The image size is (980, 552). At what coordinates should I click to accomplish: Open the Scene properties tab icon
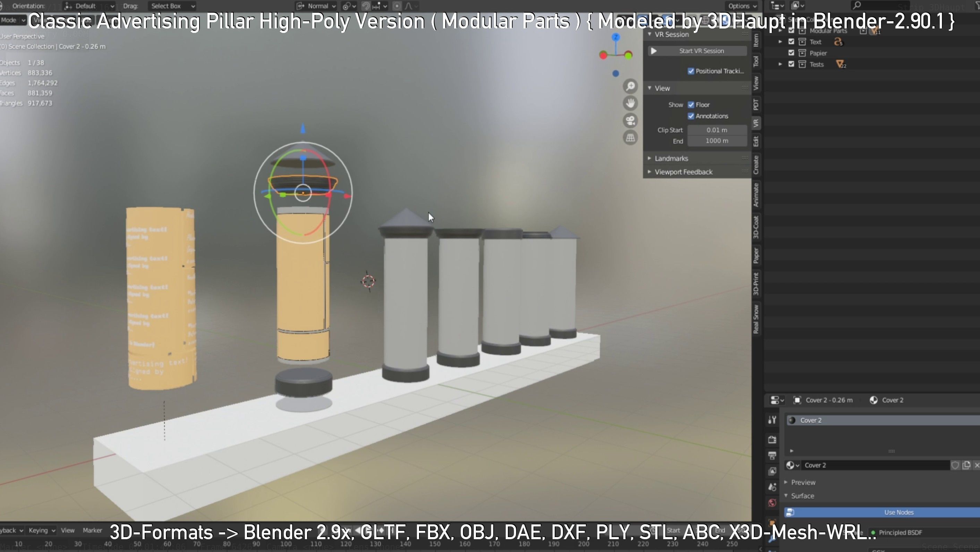[772, 487]
